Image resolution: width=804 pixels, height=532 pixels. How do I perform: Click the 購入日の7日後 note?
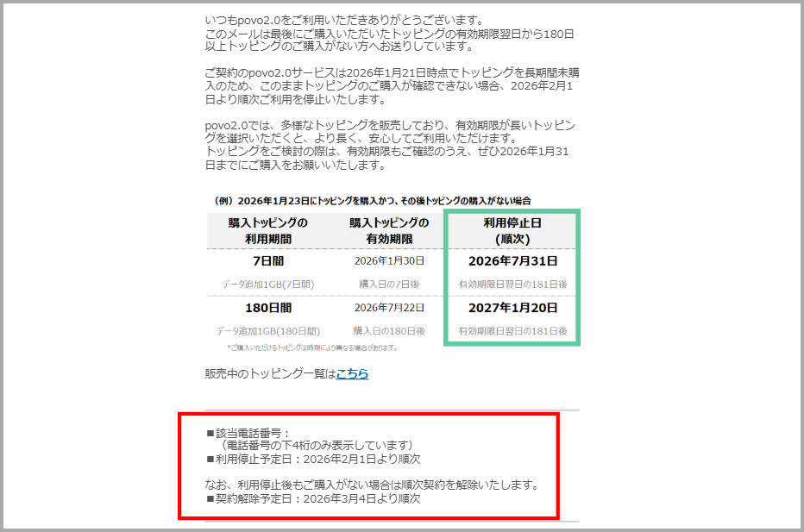(x=388, y=283)
